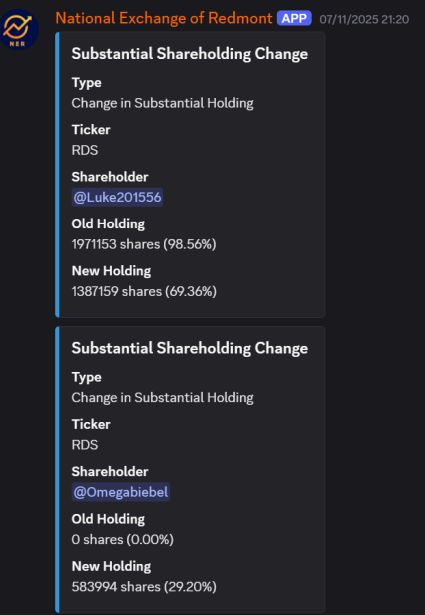
Task: Open the @Luke201556 user mention
Action: coord(117,197)
